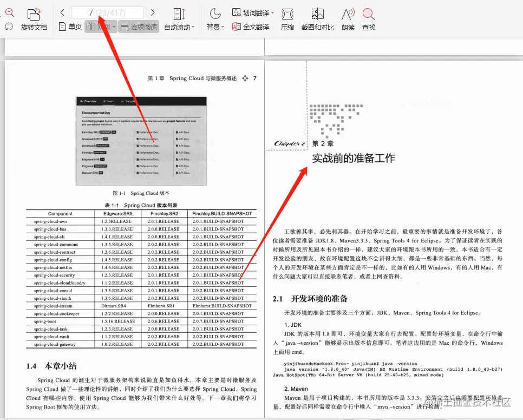
Task: Click the '2. Maven' subheading
Action: pyautogui.click(x=296, y=389)
